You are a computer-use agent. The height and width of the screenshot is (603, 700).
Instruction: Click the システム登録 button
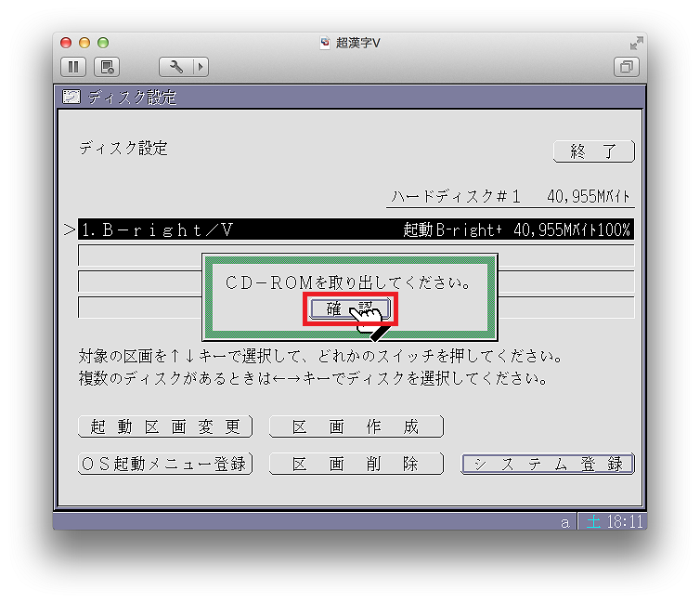548,464
